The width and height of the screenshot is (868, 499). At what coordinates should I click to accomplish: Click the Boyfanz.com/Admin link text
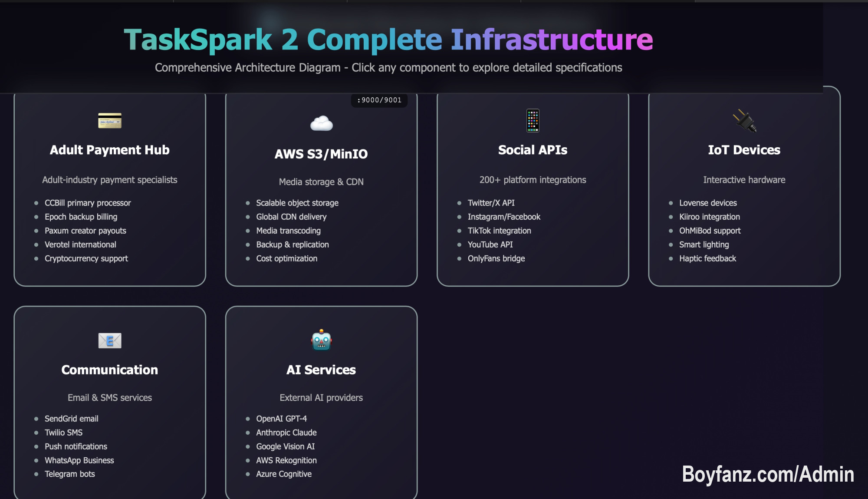pyautogui.click(x=768, y=474)
